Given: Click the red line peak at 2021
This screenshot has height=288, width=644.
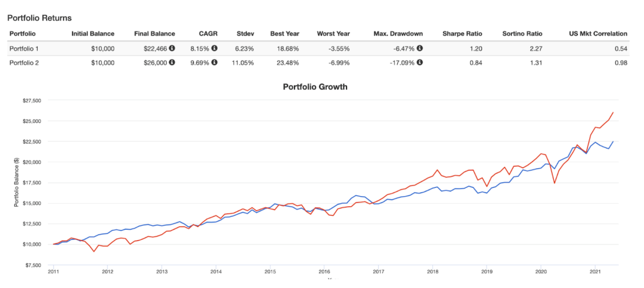Looking at the screenshot, I should [613, 112].
